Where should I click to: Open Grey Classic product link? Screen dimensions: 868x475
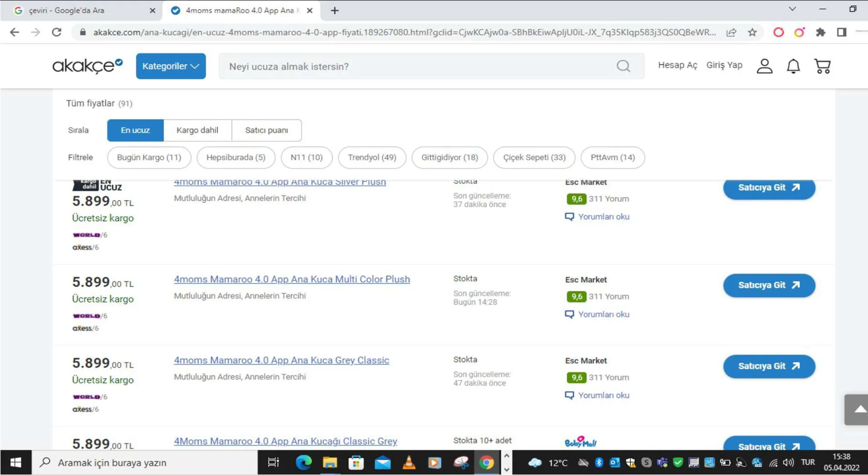pos(281,360)
